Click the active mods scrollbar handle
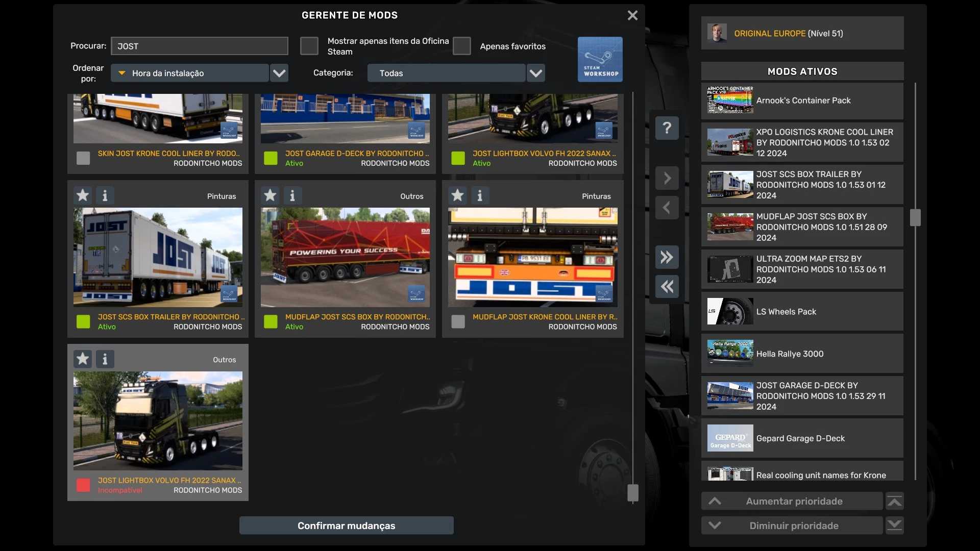The image size is (980, 551). pyautogui.click(x=915, y=218)
